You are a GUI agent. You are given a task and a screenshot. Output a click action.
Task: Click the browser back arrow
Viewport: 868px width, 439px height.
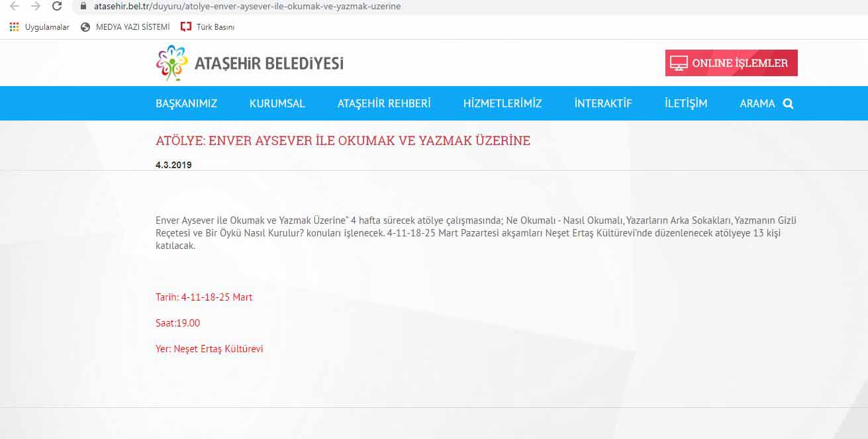point(15,6)
